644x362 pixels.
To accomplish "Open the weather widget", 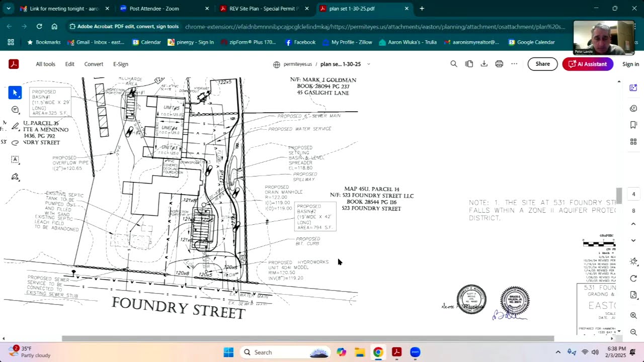I will tap(29, 352).
